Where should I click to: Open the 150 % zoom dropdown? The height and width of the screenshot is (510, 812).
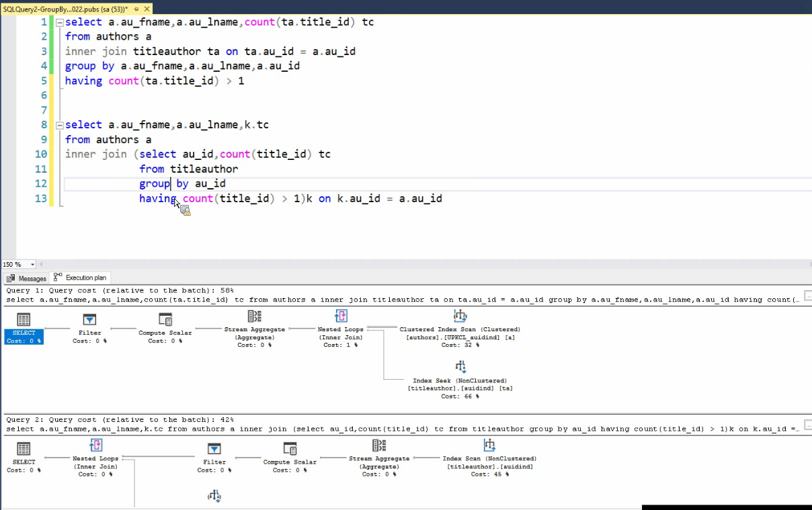[32, 265]
